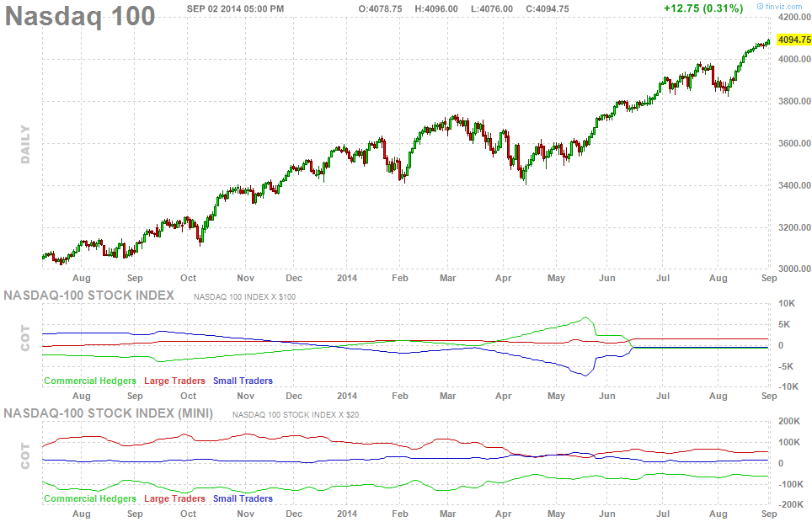
Task: Click the NASDAQ-100 STOCK INDEX (MINI) heading
Action: click(108, 413)
